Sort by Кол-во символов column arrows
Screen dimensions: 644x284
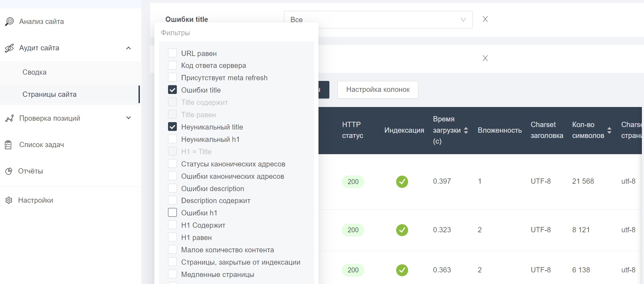point(609,130)
